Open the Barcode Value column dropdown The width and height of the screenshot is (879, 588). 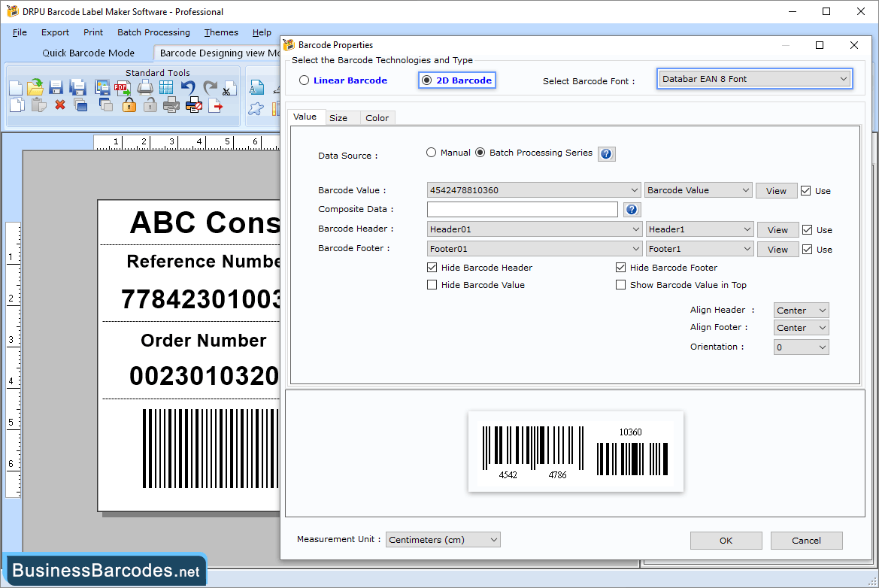(699, 190)
